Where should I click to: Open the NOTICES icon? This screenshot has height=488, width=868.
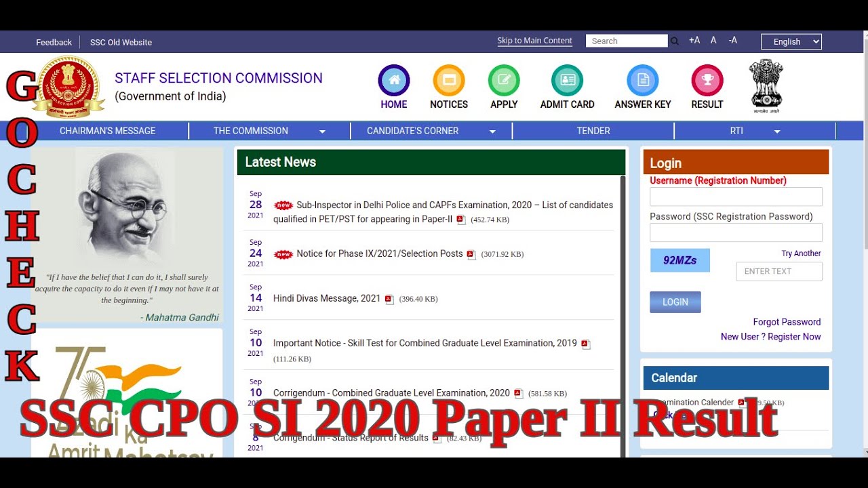click(x=449, y=81)
